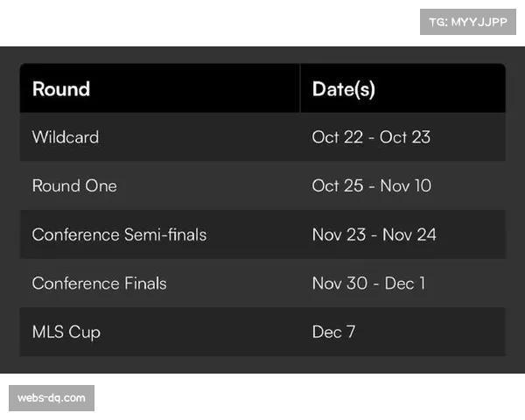Click the Conference Semi-finals round name

pos(119,234)
